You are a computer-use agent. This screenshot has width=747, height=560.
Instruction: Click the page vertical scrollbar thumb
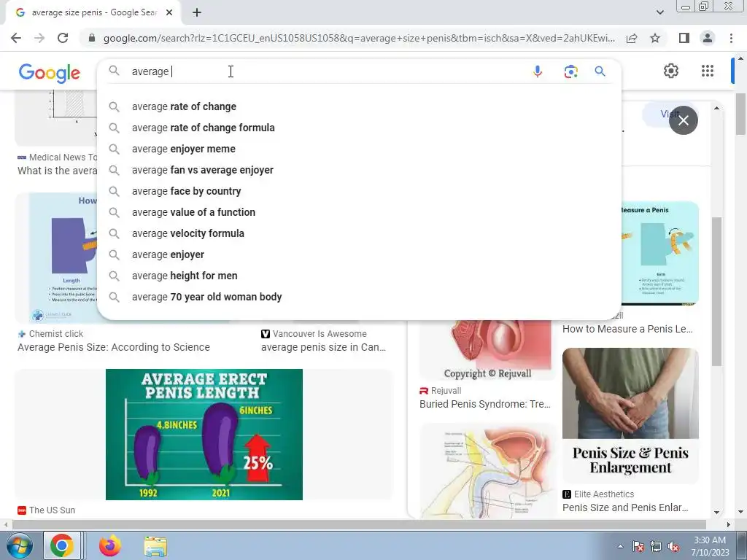click(x=741, y=113)
